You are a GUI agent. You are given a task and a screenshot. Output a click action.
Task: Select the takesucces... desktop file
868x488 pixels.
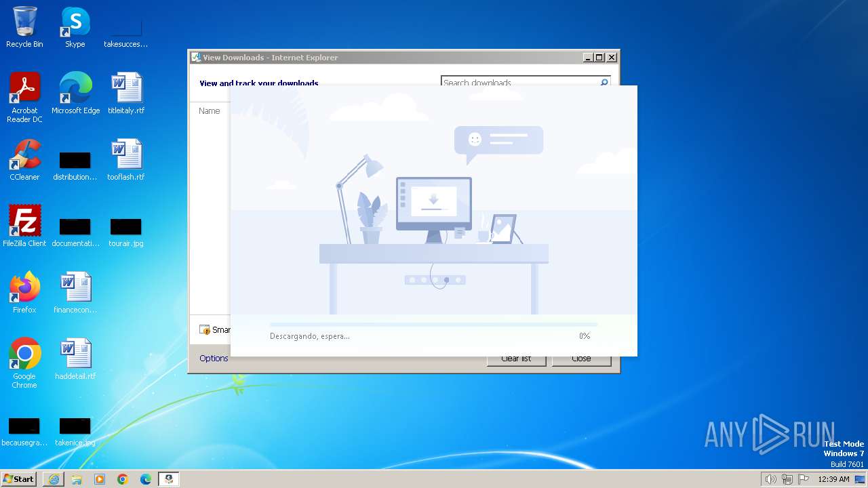point(125,27)
